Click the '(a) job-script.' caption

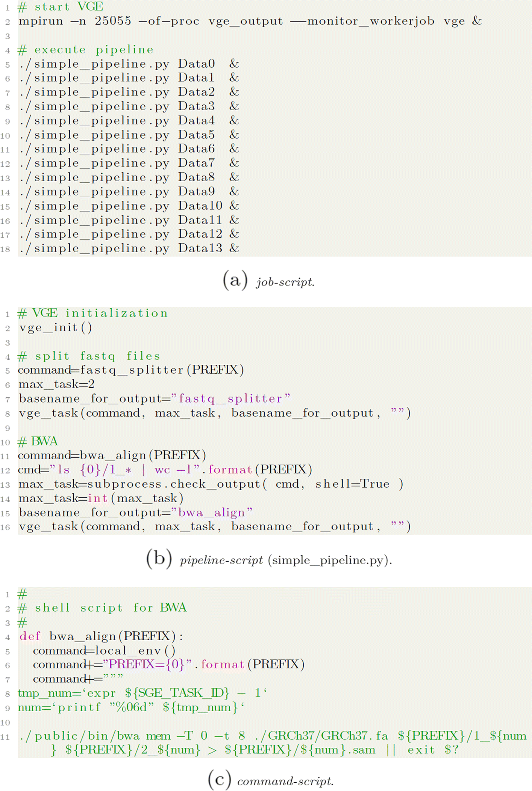click(x=268, y=281)
